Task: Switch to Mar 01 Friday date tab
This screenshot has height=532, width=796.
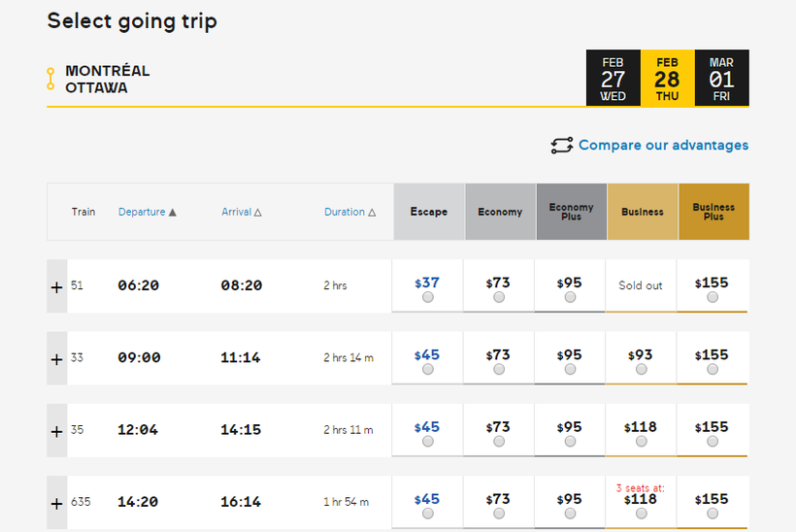Action: coord(721,78)
